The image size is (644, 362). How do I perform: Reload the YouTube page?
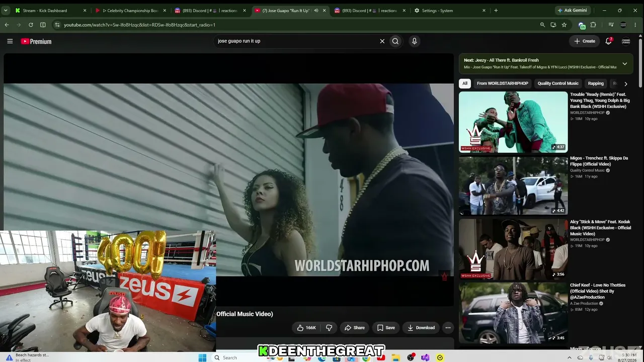[31, 25]
